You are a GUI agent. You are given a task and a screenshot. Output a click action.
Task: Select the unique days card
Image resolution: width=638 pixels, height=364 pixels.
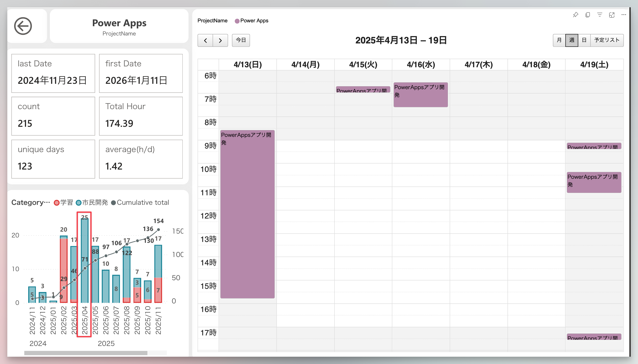(x=53, y=159)
